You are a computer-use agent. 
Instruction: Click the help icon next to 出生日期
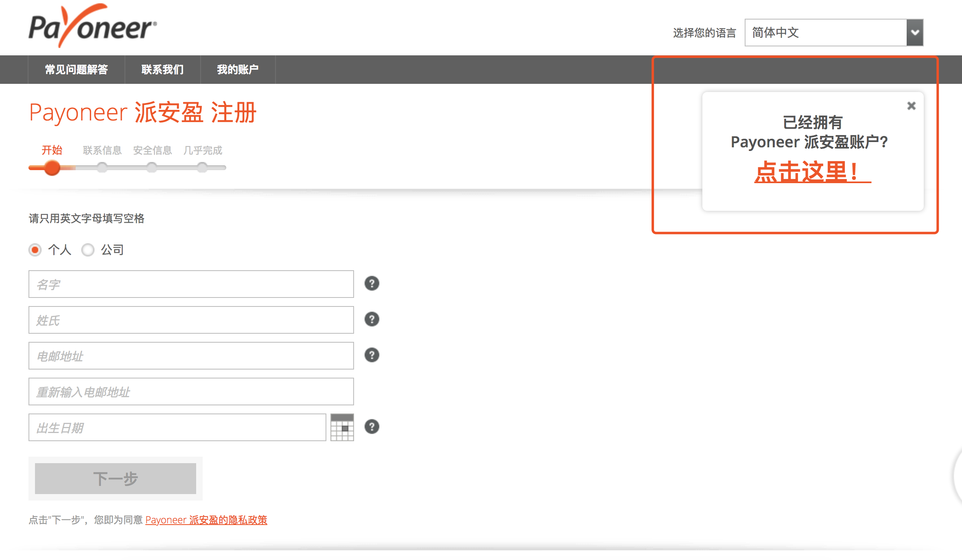click(x=372, y=427)
